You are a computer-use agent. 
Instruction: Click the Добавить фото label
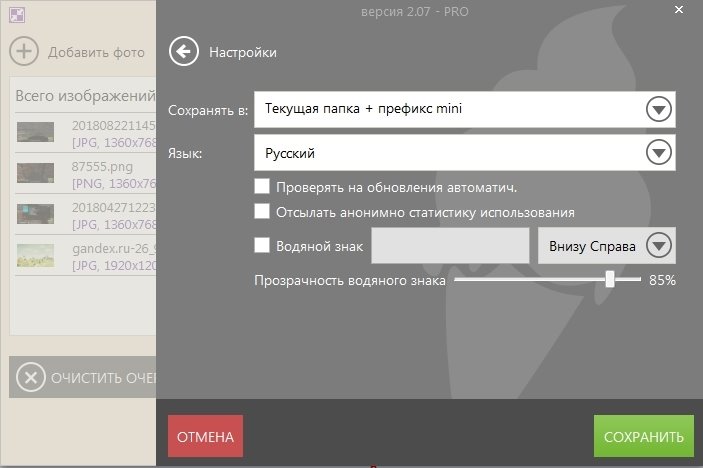point(96,52)
